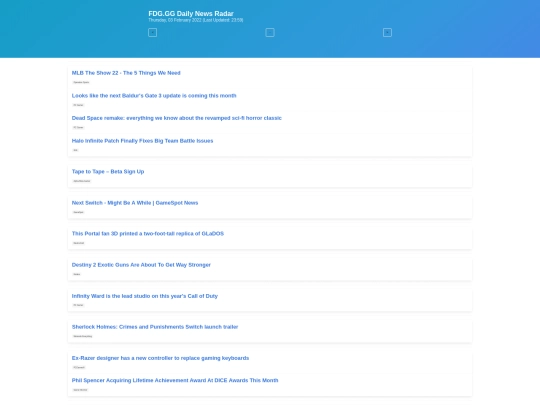Click source tag under Next Switch headline
540x405 pixels.
tap(79, 212)
